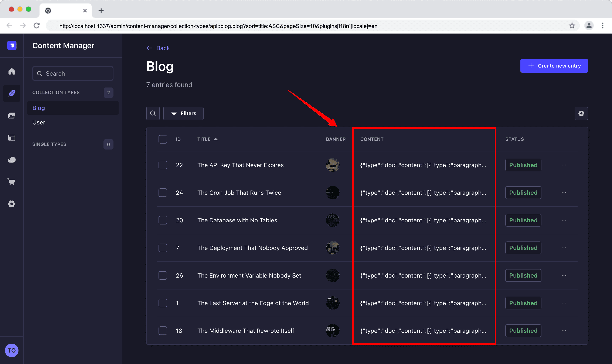Click the Create new entry button
The image size is (612, 364).
(x=554, y=66)
